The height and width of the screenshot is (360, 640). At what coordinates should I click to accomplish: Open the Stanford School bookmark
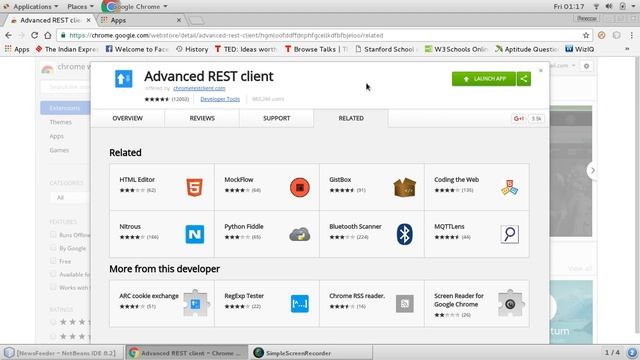386,49
